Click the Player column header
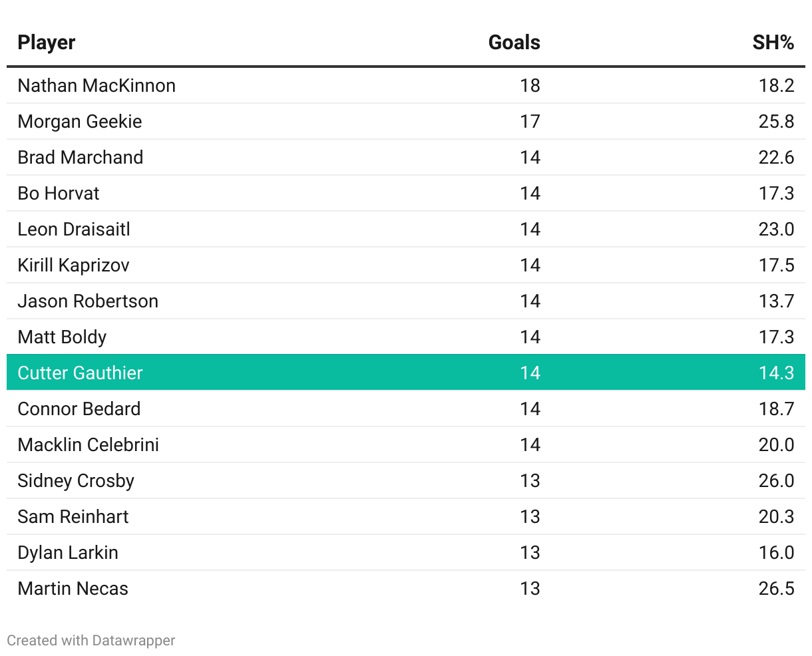The image size is (812, 656). 47,43
